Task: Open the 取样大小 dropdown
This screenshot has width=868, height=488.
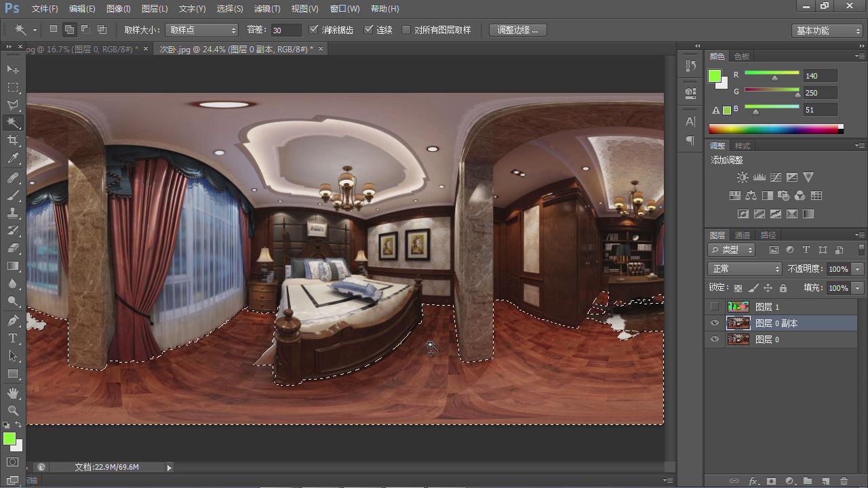Action: point(201,30)
